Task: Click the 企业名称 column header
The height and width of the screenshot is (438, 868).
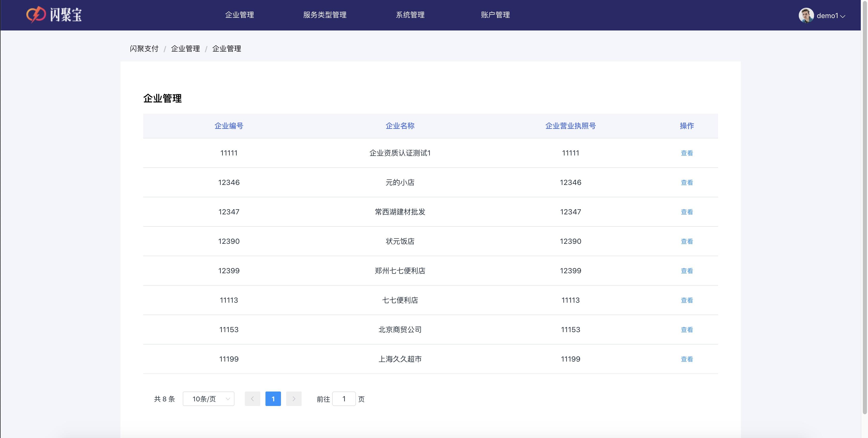Action: [400, 126]
